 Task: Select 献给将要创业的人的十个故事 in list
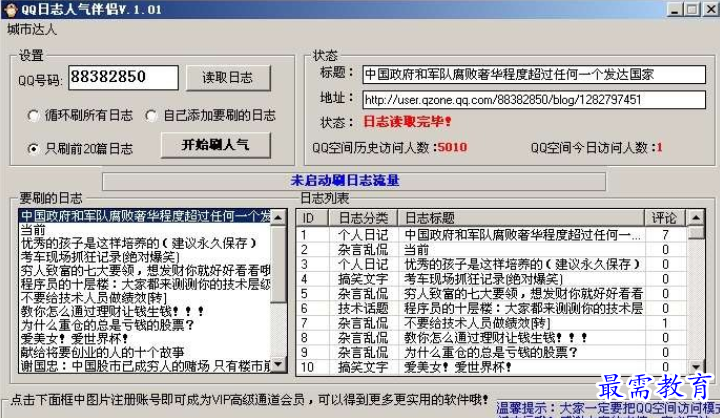coord(145,352)
